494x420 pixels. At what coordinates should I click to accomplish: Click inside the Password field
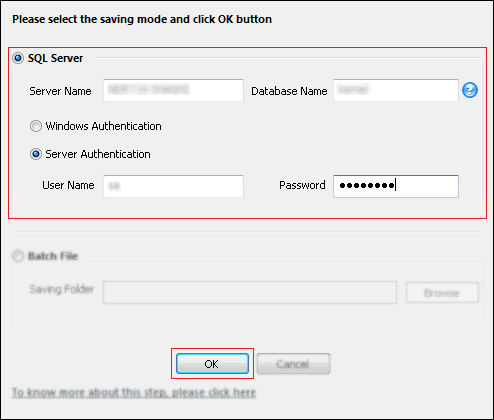tap(396, 186)
